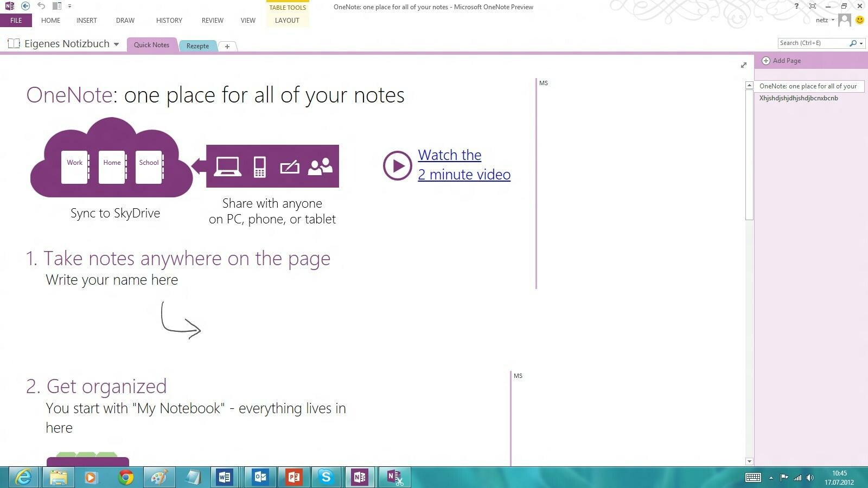Click the smiley feedback icon
This screenshot has width=868, height=488.
[x=859, y=20]
